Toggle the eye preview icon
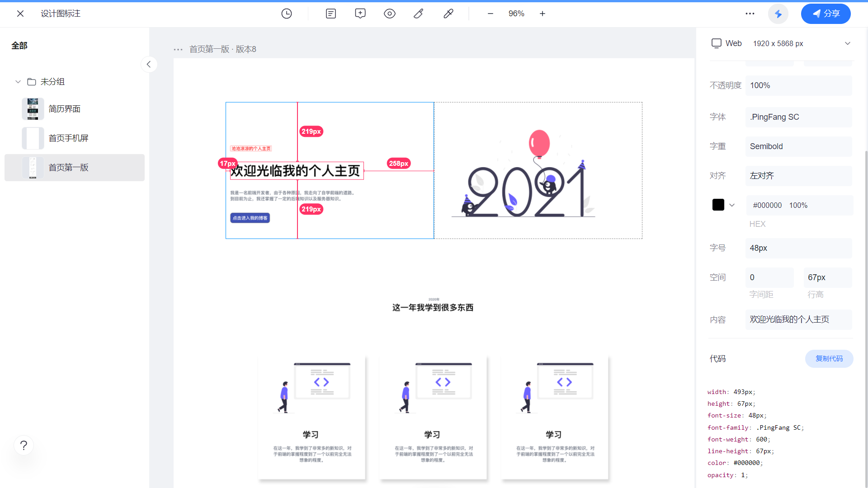 coord(390,14)
